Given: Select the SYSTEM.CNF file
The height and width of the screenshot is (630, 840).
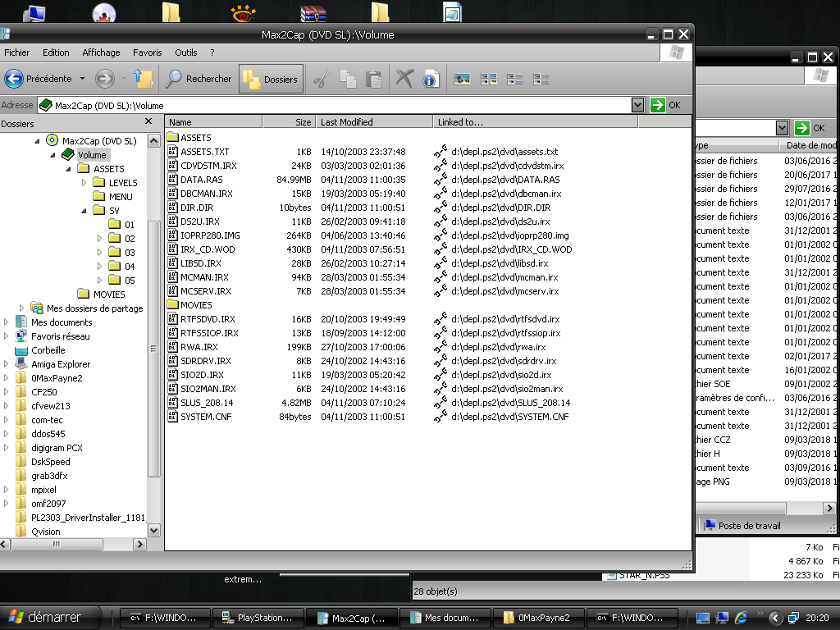Looking at the screenshot, I should [x=206, y=416].
